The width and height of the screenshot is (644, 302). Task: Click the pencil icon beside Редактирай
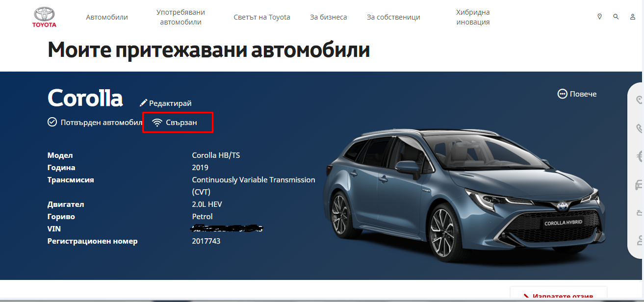[143, 103]
